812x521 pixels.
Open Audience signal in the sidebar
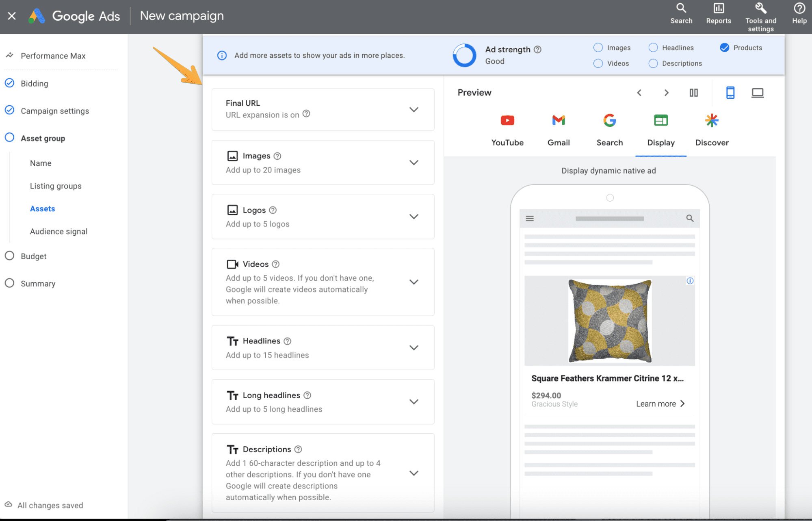(58, 231)
